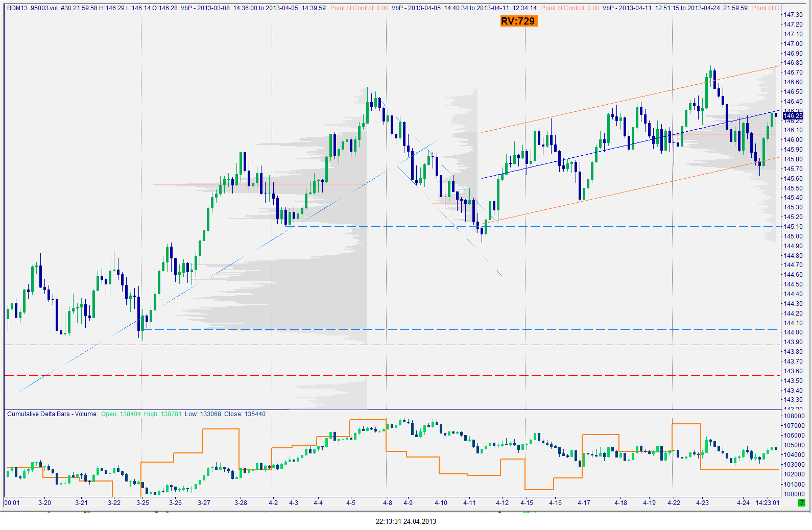
Task: Click the High: 138781 value
Action: 163,414
